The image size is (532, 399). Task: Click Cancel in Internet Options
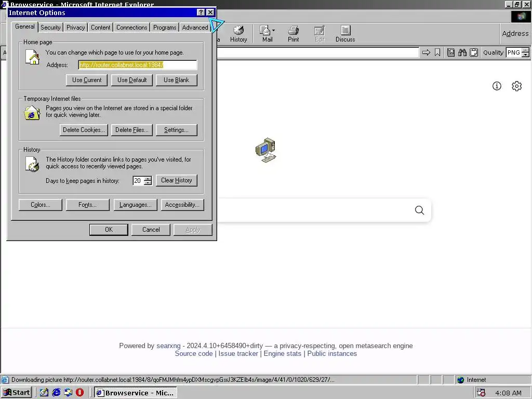pos(151,230)
